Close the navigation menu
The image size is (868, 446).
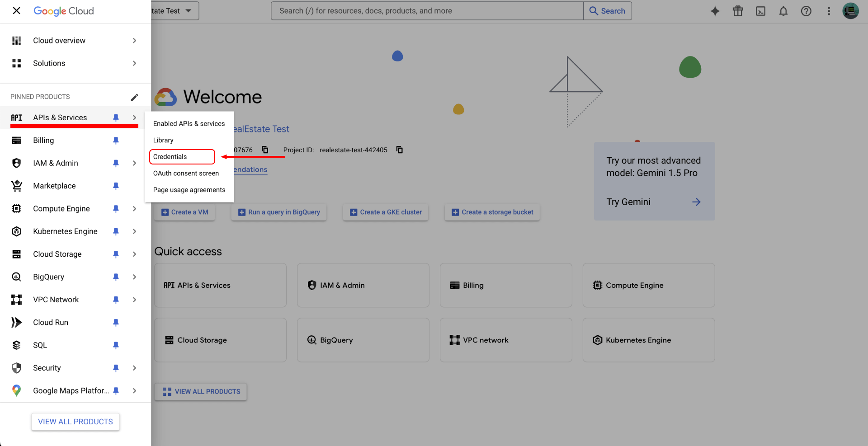pos(16,11)
